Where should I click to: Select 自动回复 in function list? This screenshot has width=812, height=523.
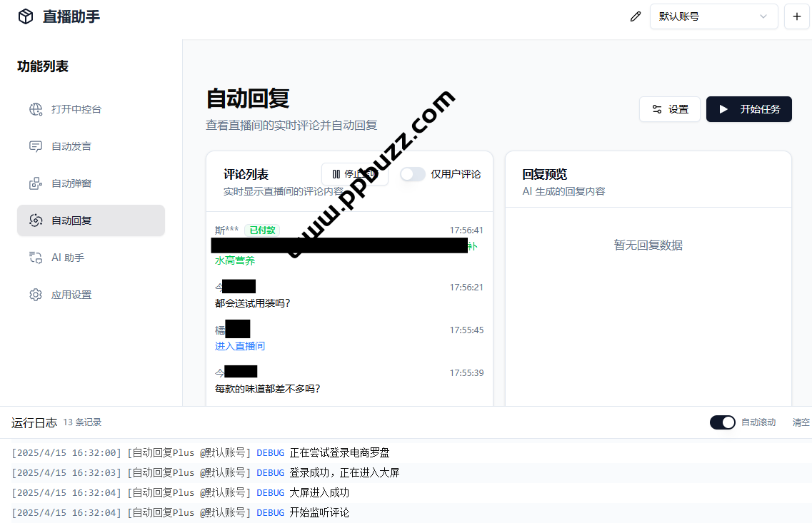tap(91, 220)
